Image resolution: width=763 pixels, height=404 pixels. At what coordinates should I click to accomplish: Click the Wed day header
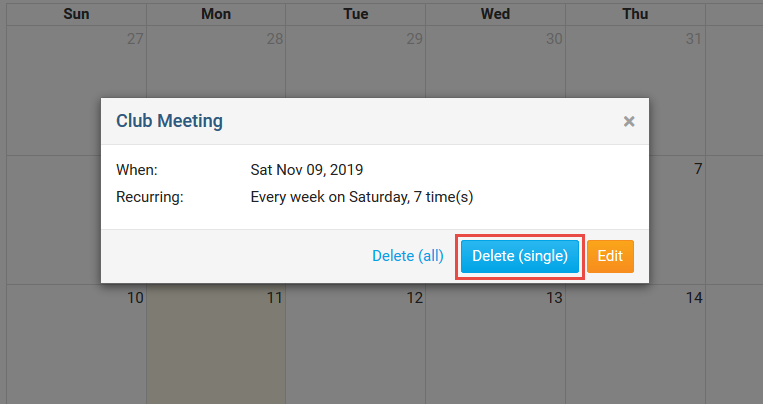(x=495, y=14)
